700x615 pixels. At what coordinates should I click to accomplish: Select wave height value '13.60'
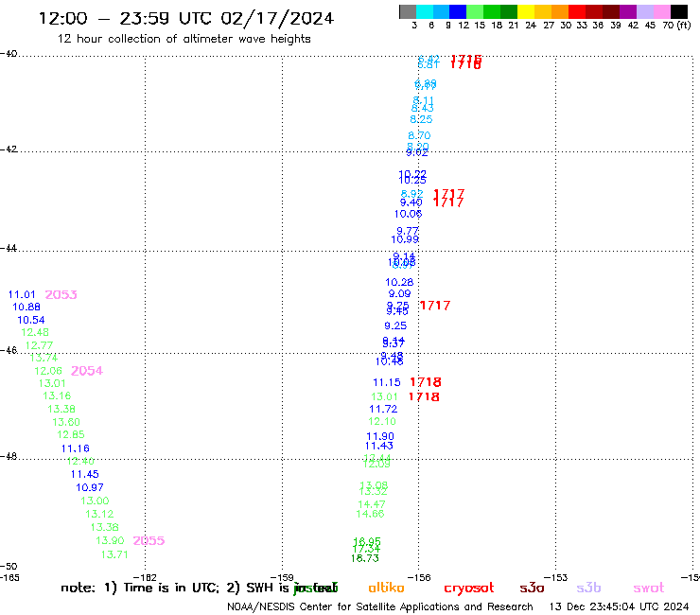[x=66, y=422]
